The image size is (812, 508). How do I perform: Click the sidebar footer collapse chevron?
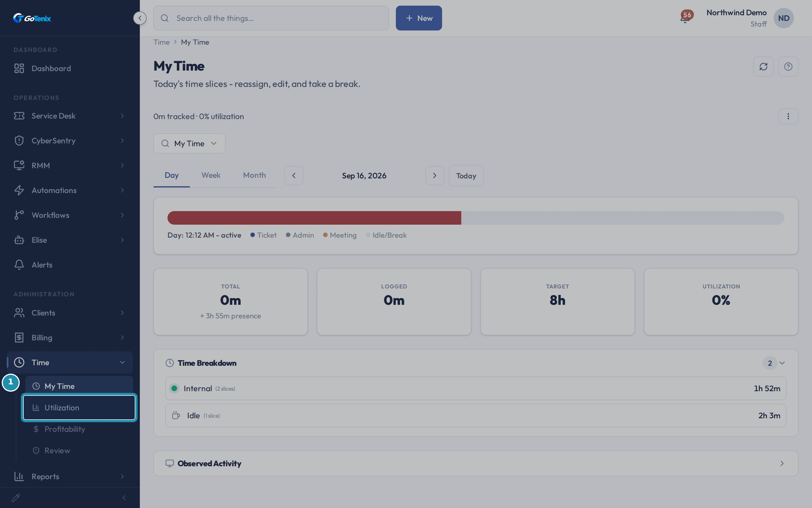click(x=124, y=498)
